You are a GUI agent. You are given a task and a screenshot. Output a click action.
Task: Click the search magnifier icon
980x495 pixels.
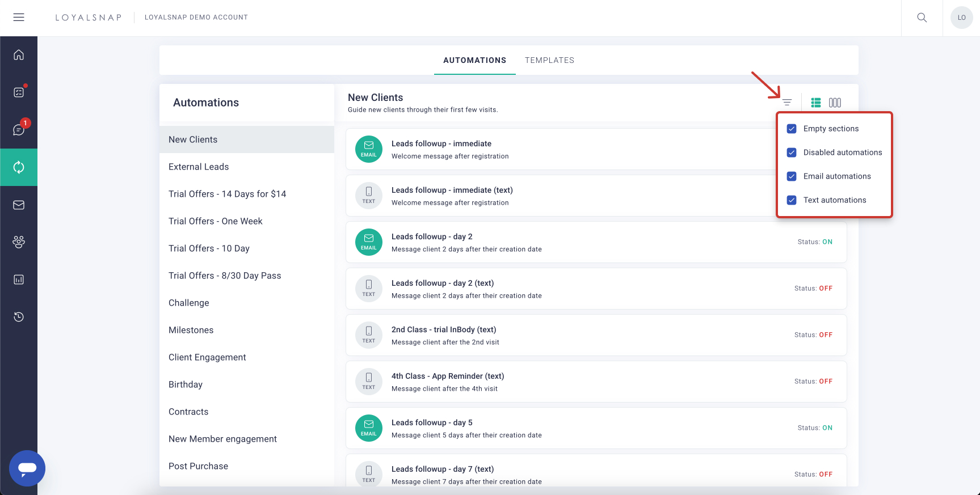pos(922,18)
